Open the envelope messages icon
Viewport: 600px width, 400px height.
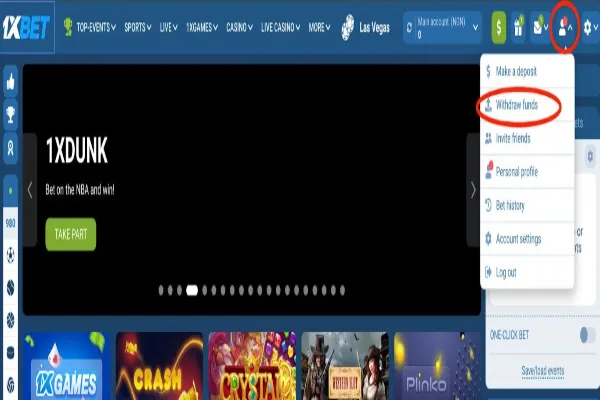coord(538,28)
